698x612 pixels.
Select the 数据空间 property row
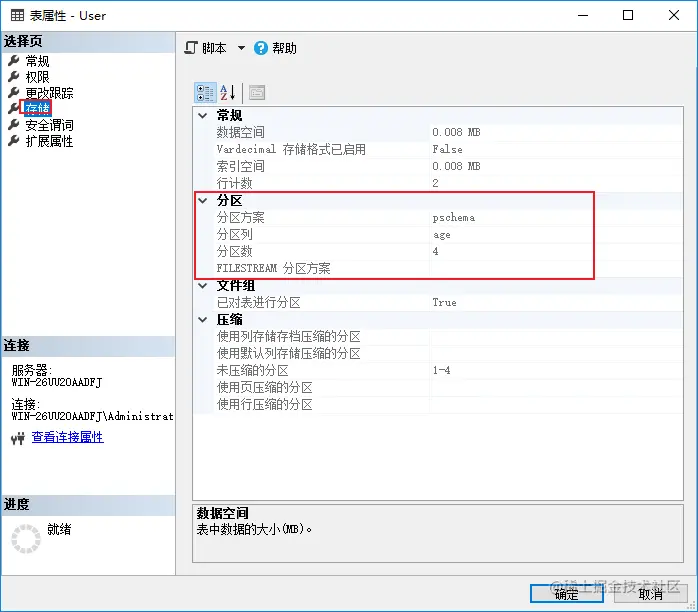pyautogui.click(x=448, y=132)
